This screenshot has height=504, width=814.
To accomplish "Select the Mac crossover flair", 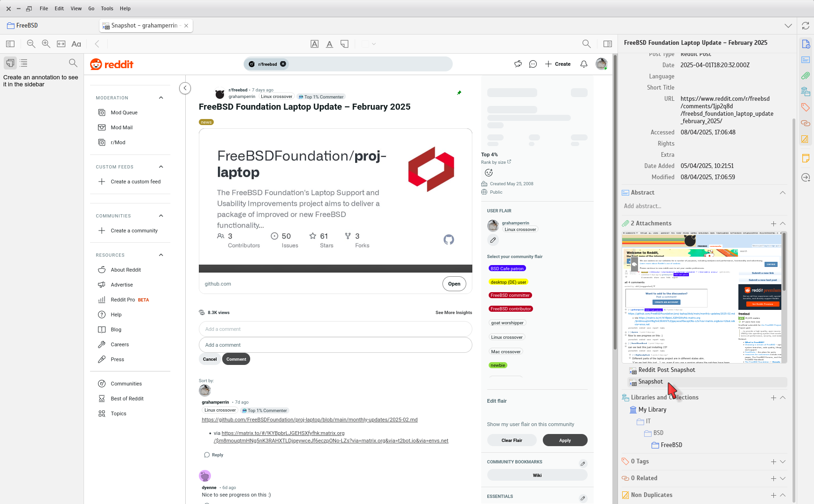I will coord(506,351).
